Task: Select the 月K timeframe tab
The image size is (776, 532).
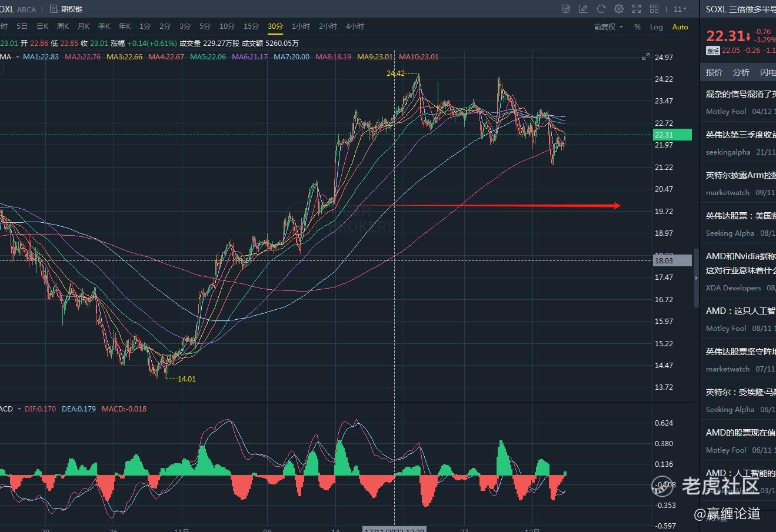Action: (84, 26)
